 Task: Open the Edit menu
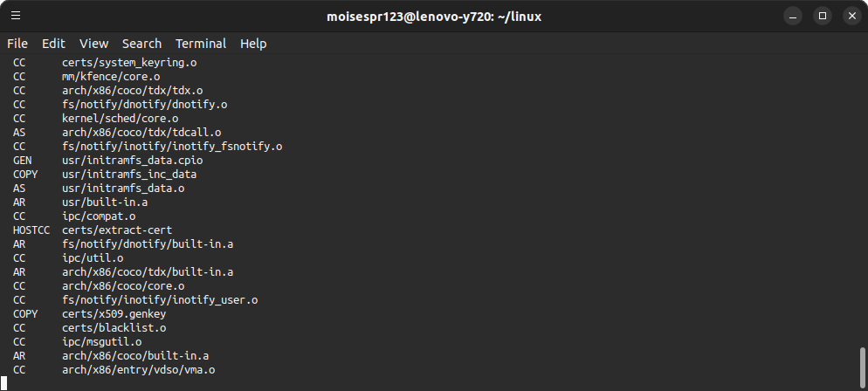pyautogui.click(x=53, y=44)
